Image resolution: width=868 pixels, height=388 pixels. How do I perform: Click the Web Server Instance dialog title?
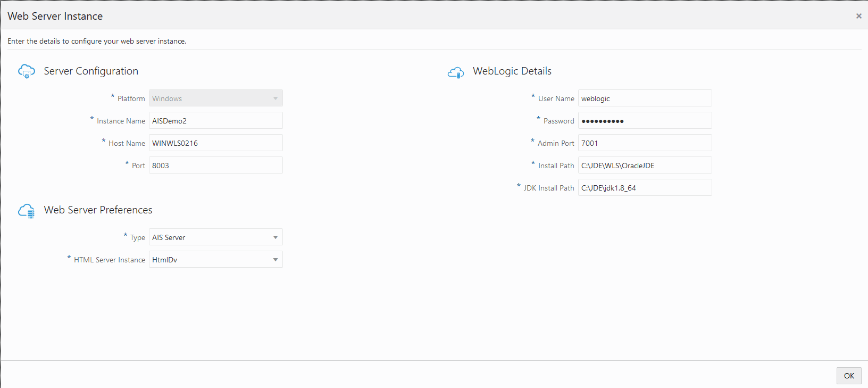(x=55, y=16)
